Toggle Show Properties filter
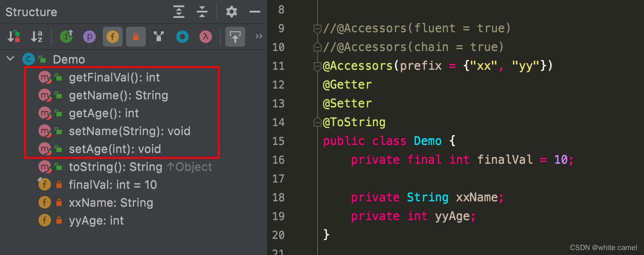Image resolution: width=644 pixels, height=255 pixels. 89,37
